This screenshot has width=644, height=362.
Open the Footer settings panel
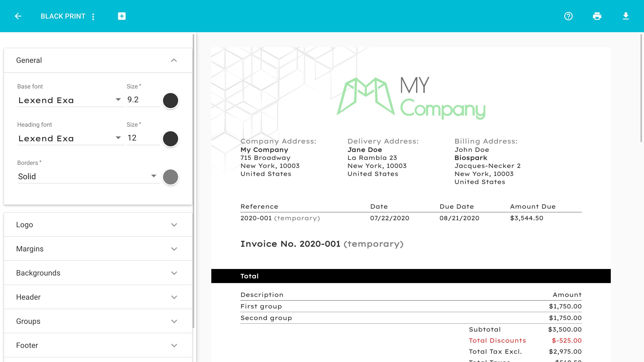tap(98, 345)
